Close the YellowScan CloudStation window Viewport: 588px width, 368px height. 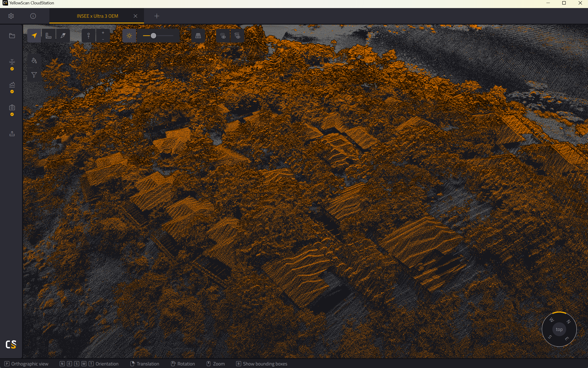[580, 3]
